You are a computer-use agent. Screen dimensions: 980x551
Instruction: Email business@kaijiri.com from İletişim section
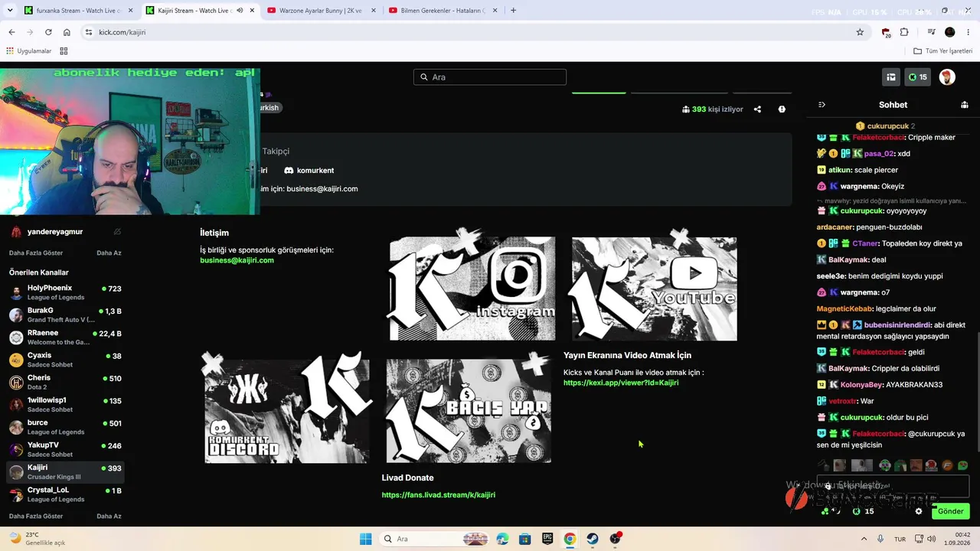pyautogui.click(x=237, y=260)
